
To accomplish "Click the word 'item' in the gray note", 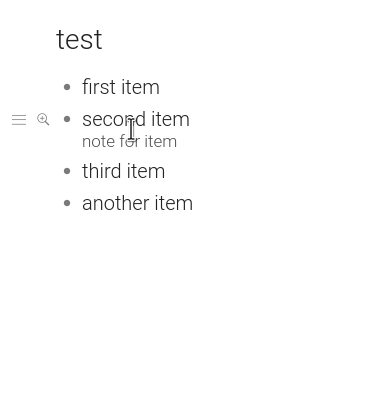I will 161,141.
